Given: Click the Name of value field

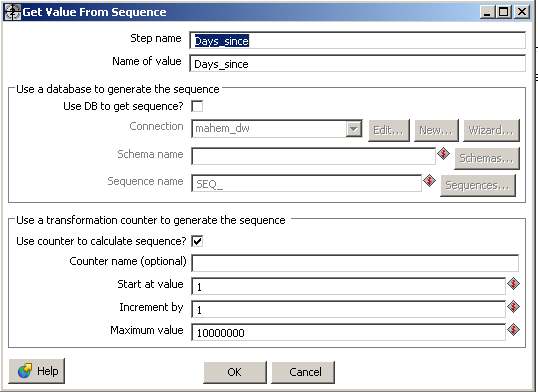Looking at the screenshot, I should [x=358, y=64].
